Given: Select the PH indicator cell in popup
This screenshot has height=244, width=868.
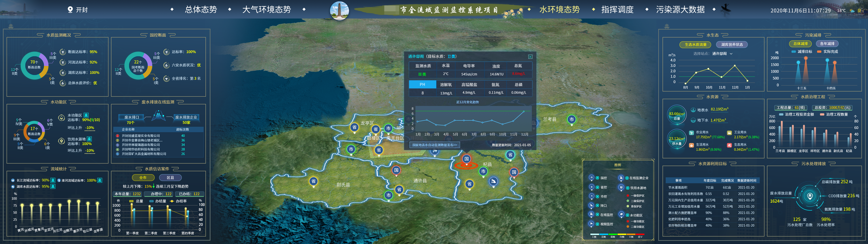Looking at the screenshot, I should [x=422, y=84].
